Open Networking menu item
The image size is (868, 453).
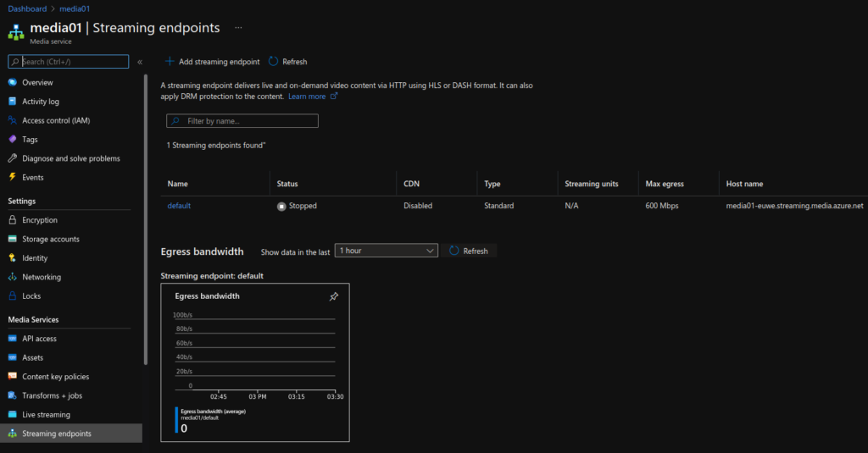pos(42,277)
